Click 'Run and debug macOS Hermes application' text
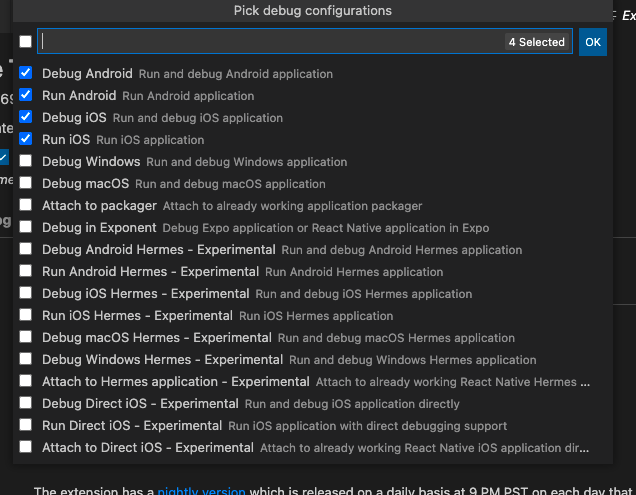This screenshot has width=636, height=495. pos(396,338)
